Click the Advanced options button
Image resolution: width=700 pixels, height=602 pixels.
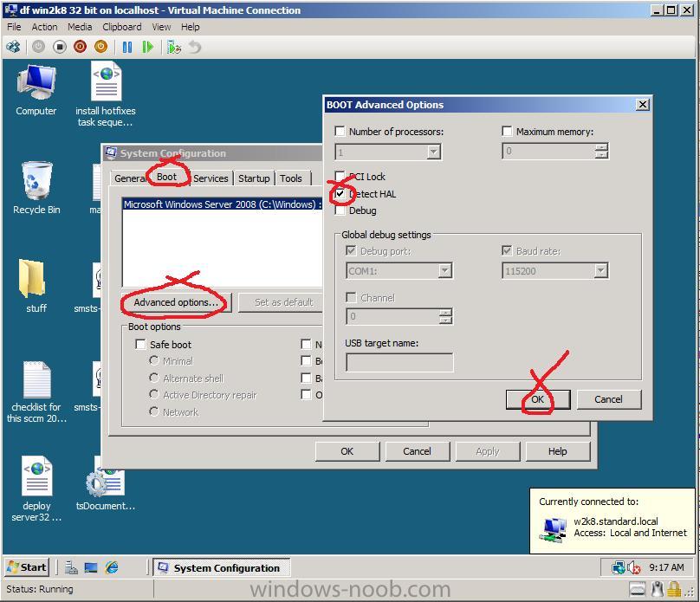click(x=176, y=302)
